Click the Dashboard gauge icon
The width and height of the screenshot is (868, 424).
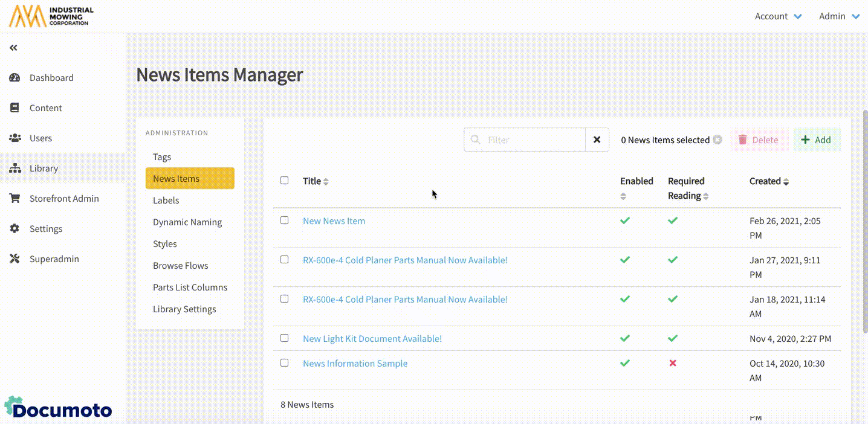click(15, 78)
